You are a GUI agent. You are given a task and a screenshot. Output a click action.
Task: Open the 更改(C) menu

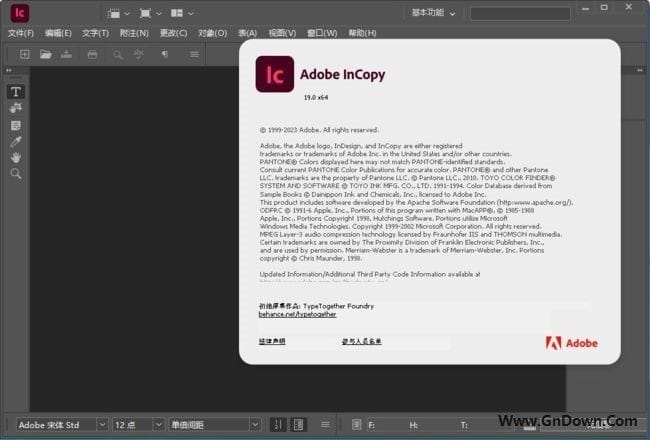point(173,33)
